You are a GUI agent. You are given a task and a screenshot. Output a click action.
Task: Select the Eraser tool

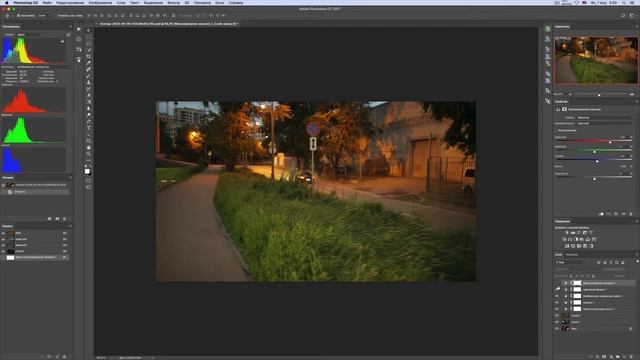(x=89, y=96)
